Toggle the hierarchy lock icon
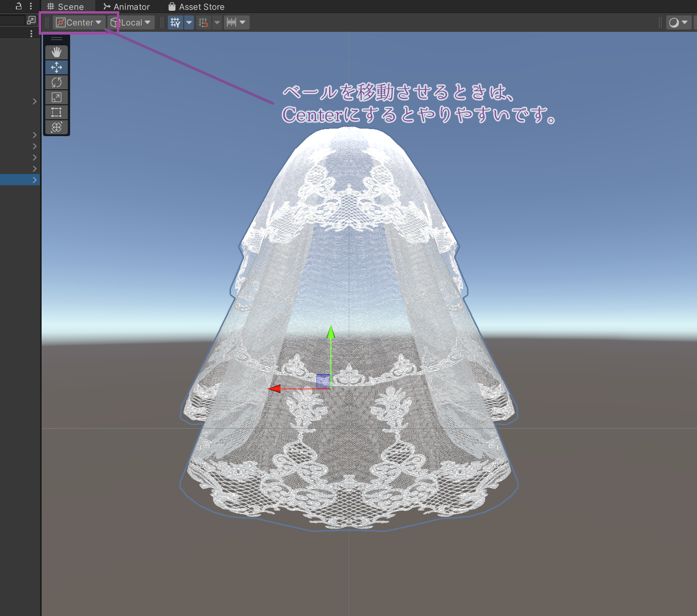 pos(18,6)
